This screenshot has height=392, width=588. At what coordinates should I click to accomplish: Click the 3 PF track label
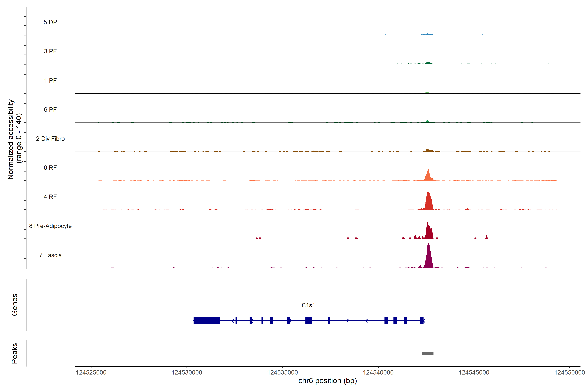(x=50, y=51)
